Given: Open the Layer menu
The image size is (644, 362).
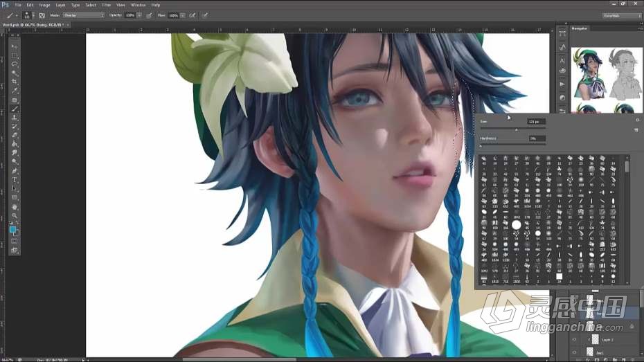Looking at the screenshot, I should (60, 5).
